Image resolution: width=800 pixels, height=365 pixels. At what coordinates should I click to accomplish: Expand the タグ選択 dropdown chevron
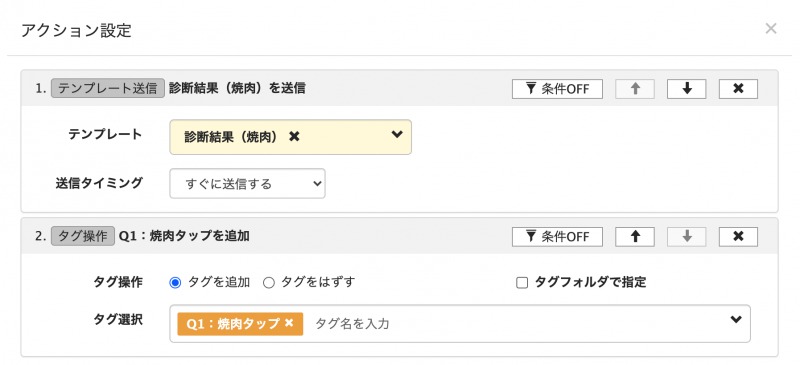pyautogui.click(x=735, y=320)
